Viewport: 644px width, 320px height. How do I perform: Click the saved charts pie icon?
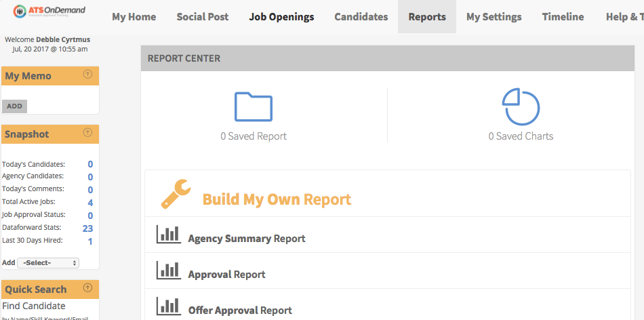521,106
